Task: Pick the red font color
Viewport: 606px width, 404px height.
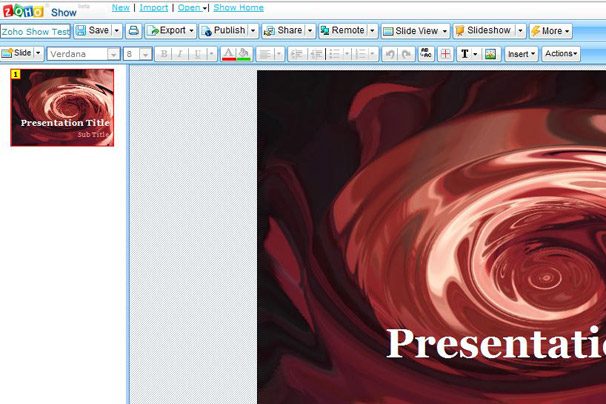Action: click(x=228, y=54)
